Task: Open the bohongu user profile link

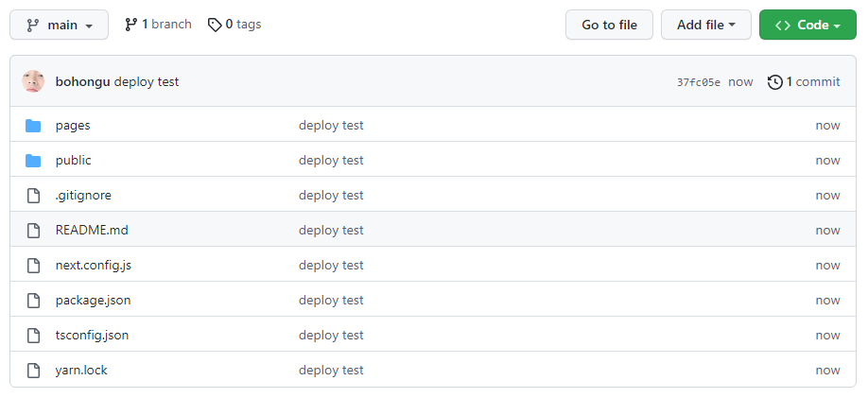Action: (x=82, y=82)
